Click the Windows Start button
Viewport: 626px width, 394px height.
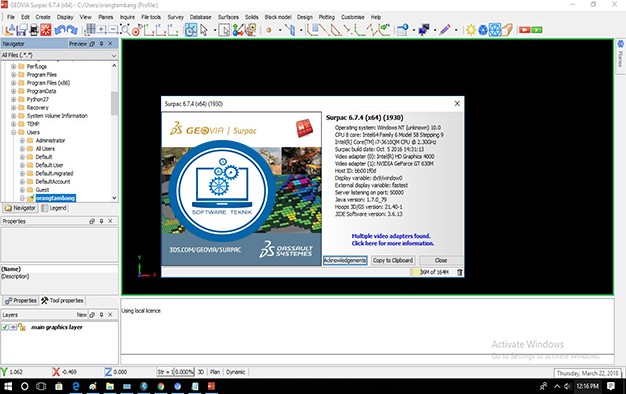coord(8,386)
